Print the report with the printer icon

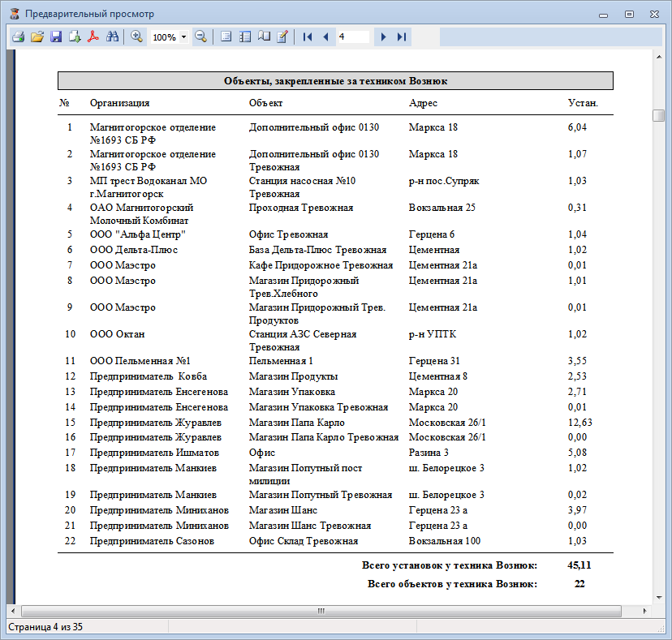[18, 37]
